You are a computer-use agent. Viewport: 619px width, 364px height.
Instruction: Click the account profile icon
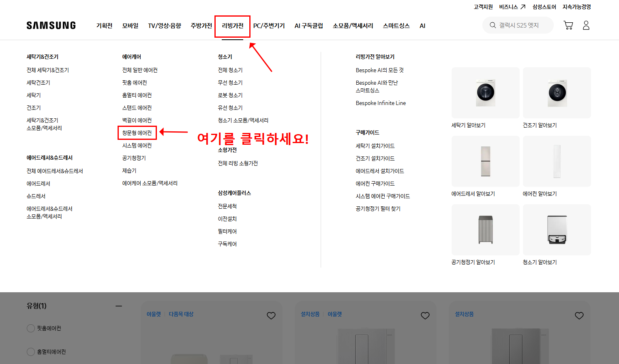point(586,25)
